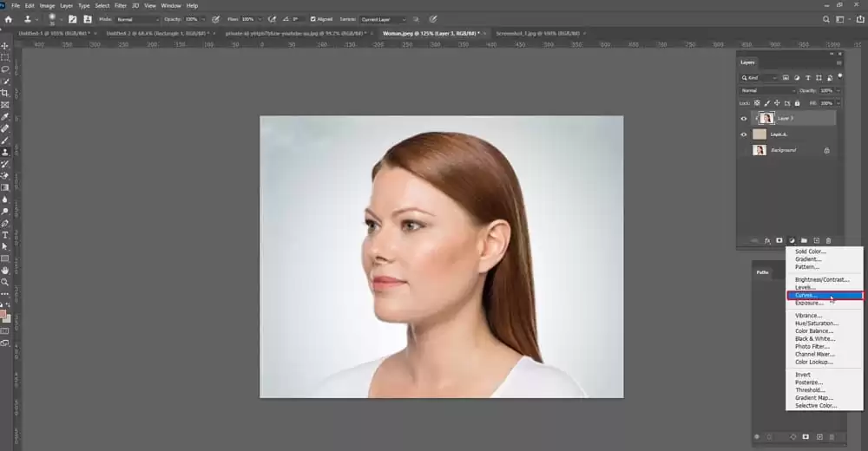Select the Crop tool
Image resolution: width=868 pixels, height=451 pixels.
[5, 93]
